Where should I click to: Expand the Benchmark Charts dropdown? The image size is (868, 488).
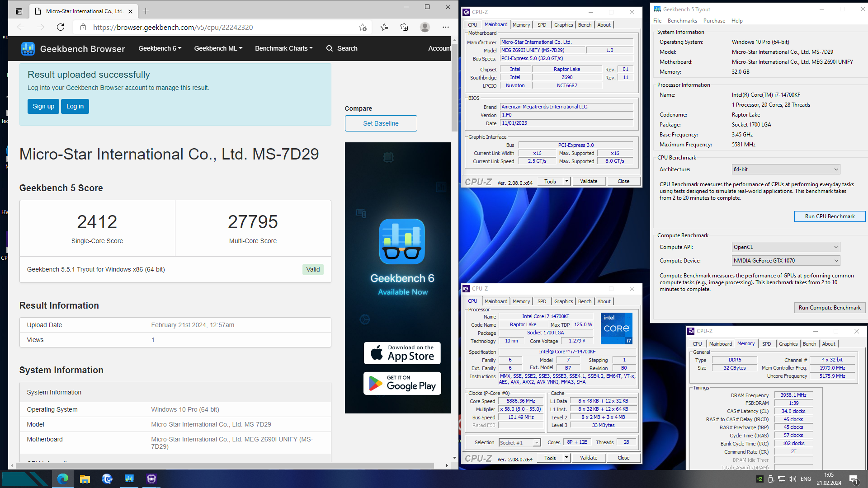click(x=284, y=48)
